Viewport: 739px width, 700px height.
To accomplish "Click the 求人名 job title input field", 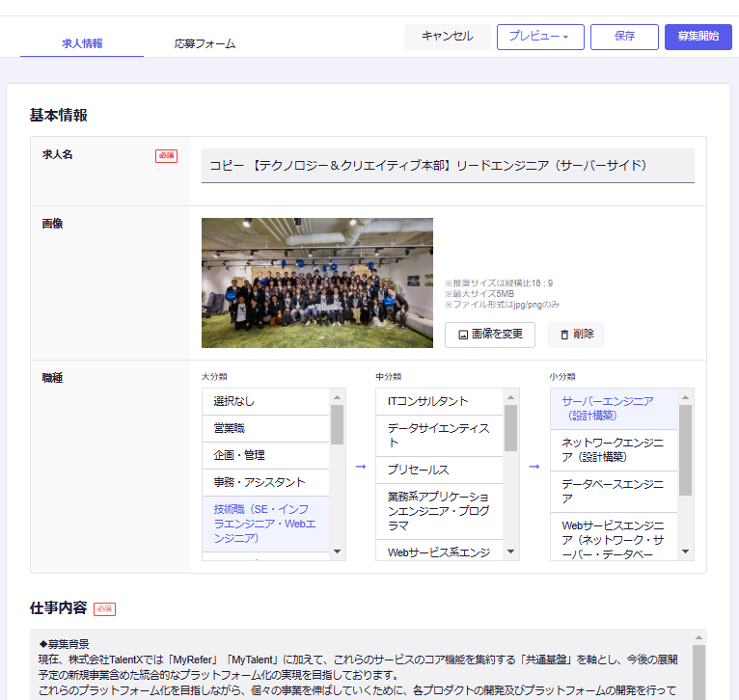I will 448,166.
